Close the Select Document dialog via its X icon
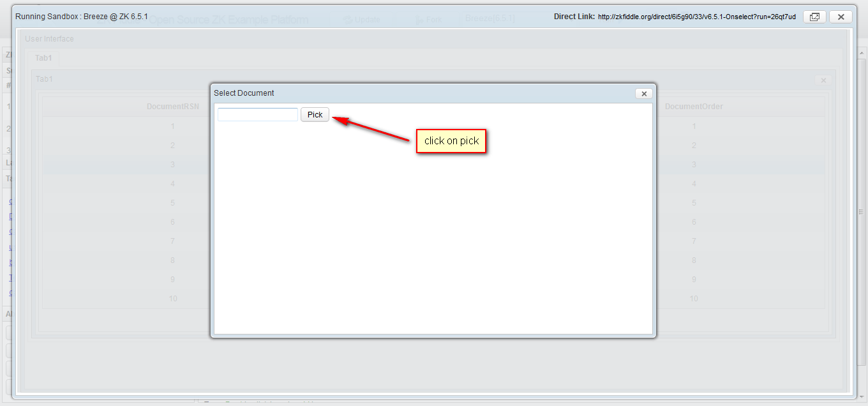 click(644, 93)
